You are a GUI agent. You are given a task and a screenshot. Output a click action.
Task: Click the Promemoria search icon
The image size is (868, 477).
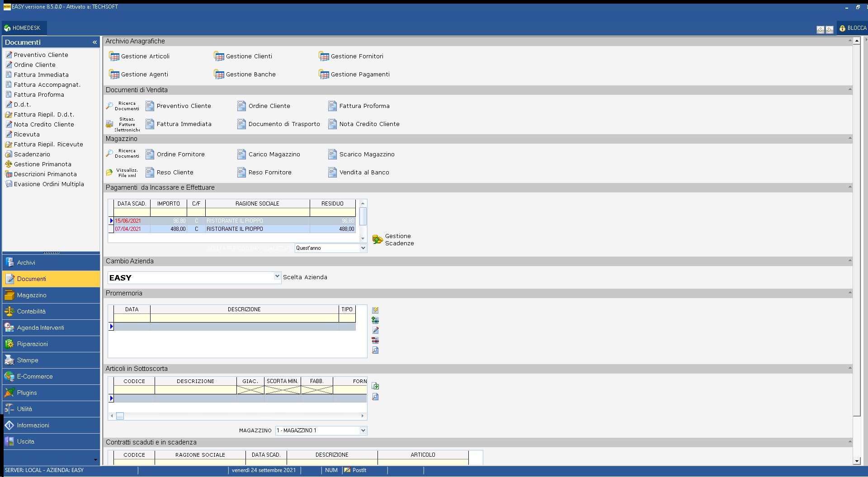tap(375, 350)
